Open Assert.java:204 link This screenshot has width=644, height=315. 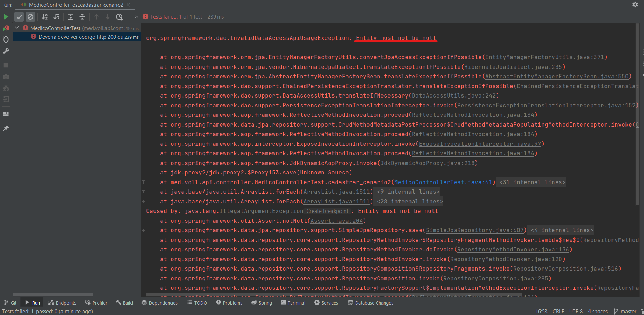(x=336, y=221)
